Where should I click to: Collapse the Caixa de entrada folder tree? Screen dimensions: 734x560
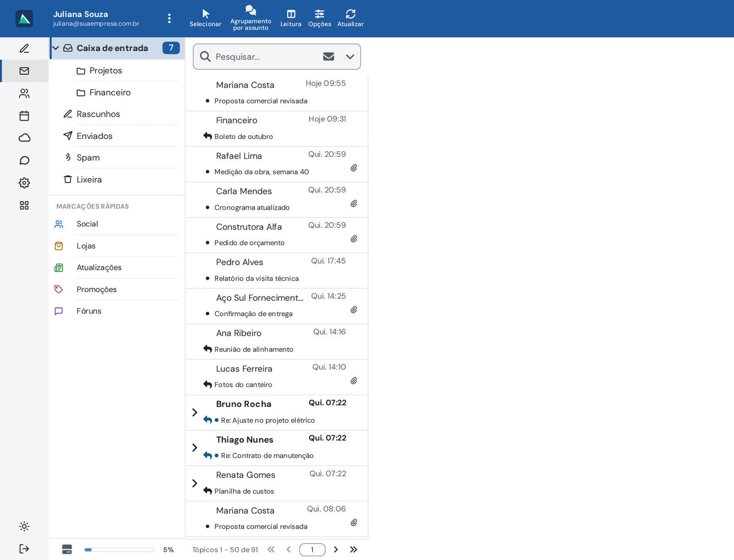pyautogui.click(x=56, y=48)
